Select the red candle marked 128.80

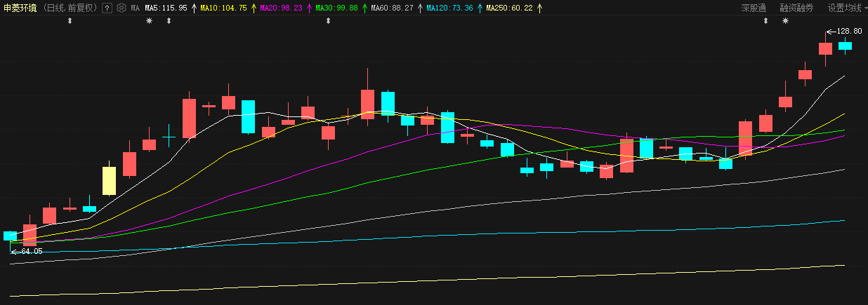[825, 48]
